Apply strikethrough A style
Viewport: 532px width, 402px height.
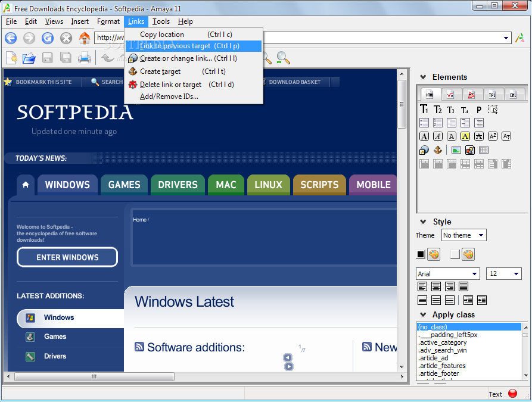point(479,136)
